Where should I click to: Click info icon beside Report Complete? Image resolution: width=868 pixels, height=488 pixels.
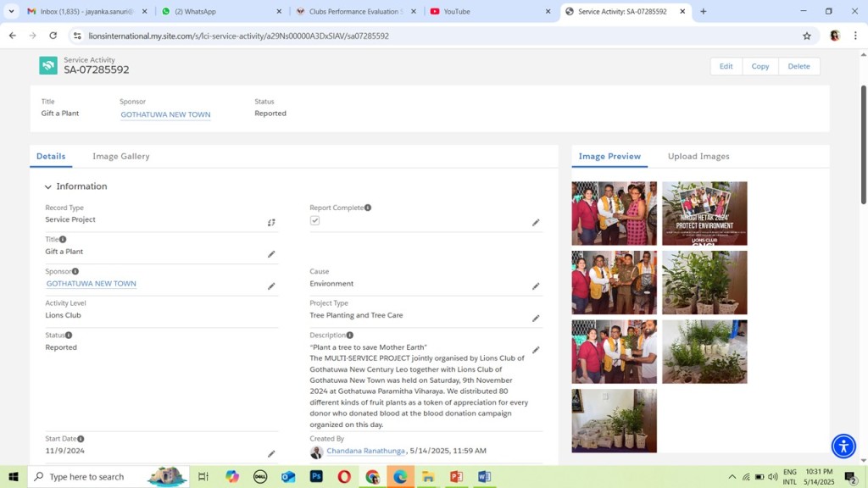[x=368, y=208]
